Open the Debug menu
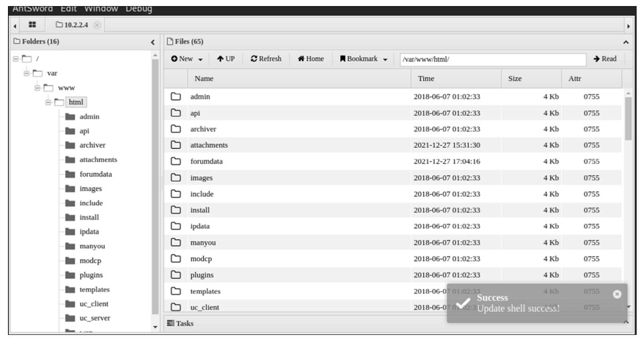644x341 pixels. (139, 9)
